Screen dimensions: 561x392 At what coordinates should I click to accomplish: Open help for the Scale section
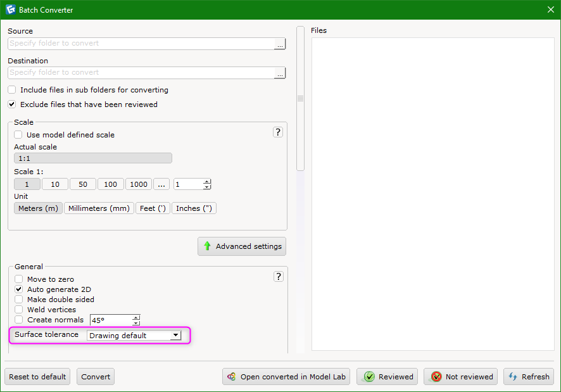[278, 132]
